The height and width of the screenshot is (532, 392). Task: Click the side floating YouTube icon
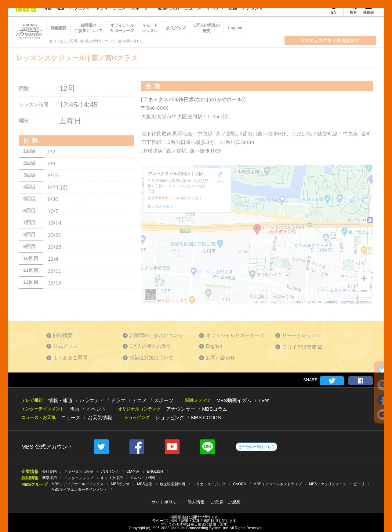tap(381, 414)
